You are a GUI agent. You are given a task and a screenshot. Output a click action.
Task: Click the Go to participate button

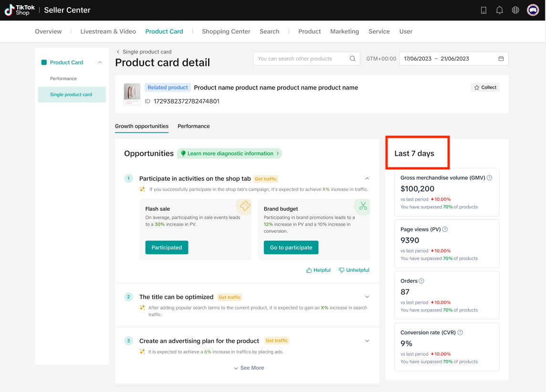click(x=291, y=248)
